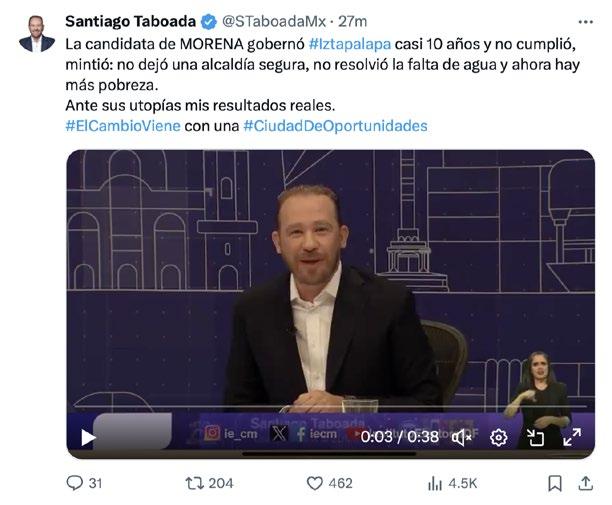This screenshot has height=505, width=612.
Task: Open the @STaboadaMx handle
Action: click(x=274, y=21)
